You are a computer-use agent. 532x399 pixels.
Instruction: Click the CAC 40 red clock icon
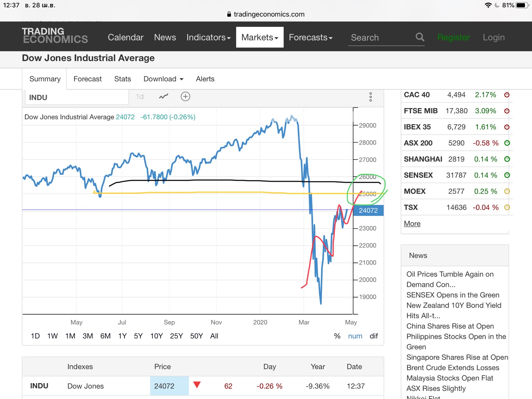pos(507,95)
